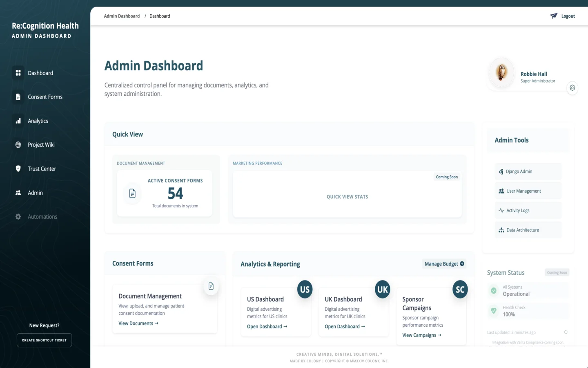Click the Trust Center shield icon
This screenshot has width=588, height=368.
(x=18, y=168)
